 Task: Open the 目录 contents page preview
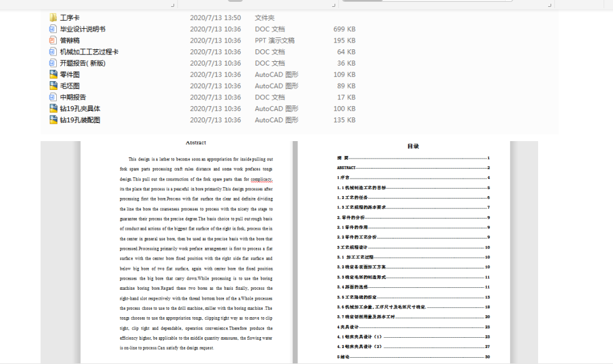[404, 252]
